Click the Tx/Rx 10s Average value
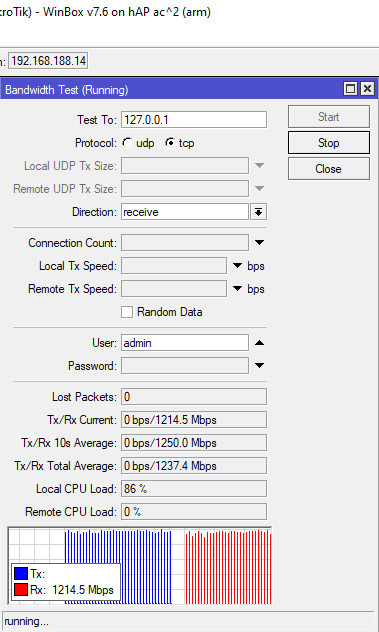Image resolution: width=379 pixels, height=632 pixels. tap(194, 443)
